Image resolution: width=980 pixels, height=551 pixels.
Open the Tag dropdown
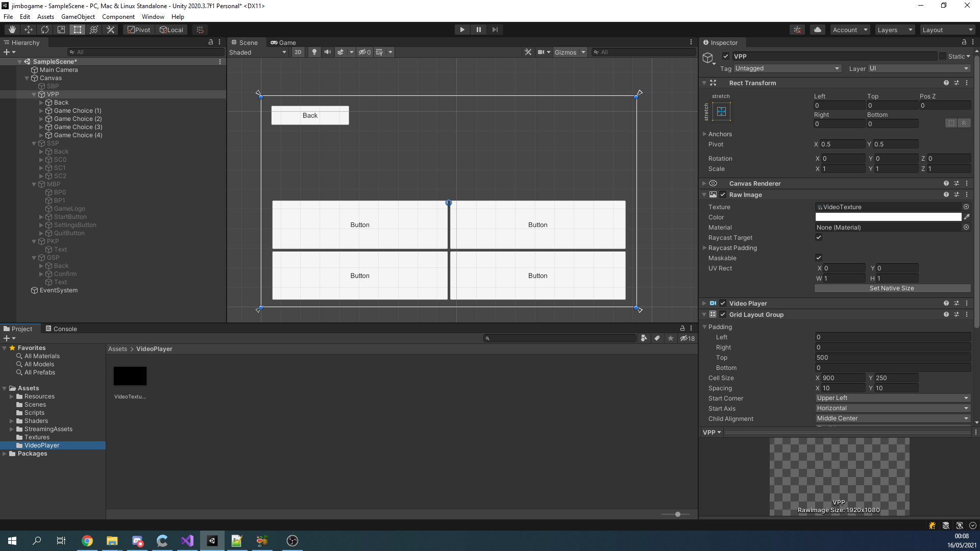787,68
